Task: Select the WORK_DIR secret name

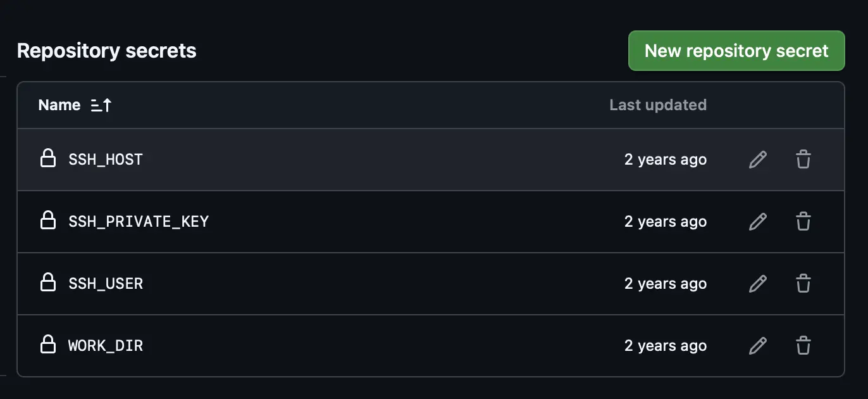Action: tap(106, 346)
